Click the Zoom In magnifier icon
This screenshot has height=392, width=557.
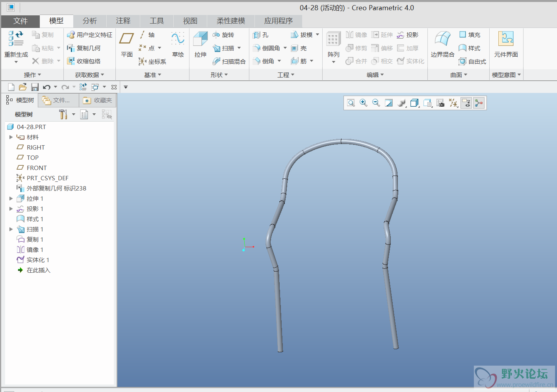click(x=364, y=103)
